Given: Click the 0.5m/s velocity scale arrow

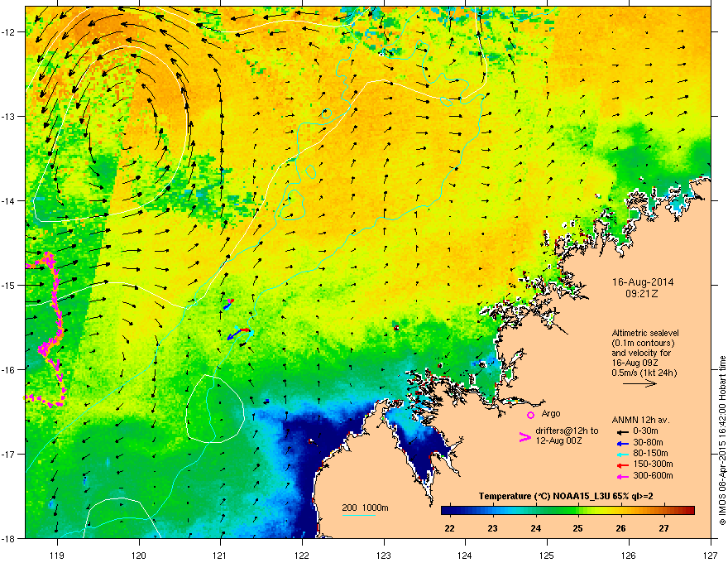Looking at the screenshot, I should 639,383.
